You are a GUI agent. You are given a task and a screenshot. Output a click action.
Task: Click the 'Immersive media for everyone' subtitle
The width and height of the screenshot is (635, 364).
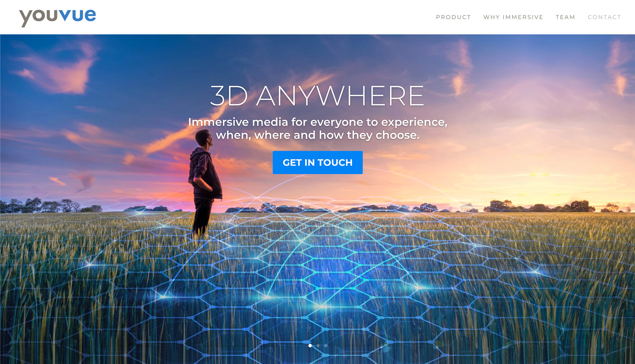[317, 122]
